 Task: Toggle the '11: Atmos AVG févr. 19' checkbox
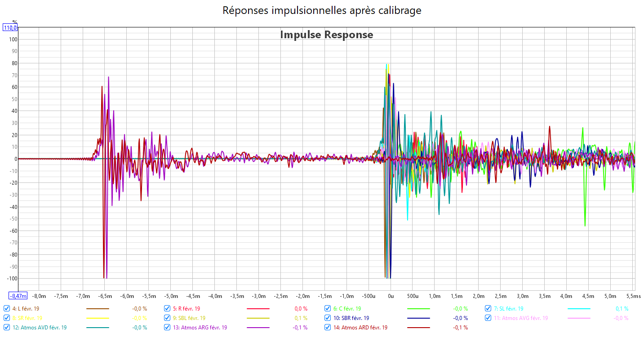tap(488, 318)
